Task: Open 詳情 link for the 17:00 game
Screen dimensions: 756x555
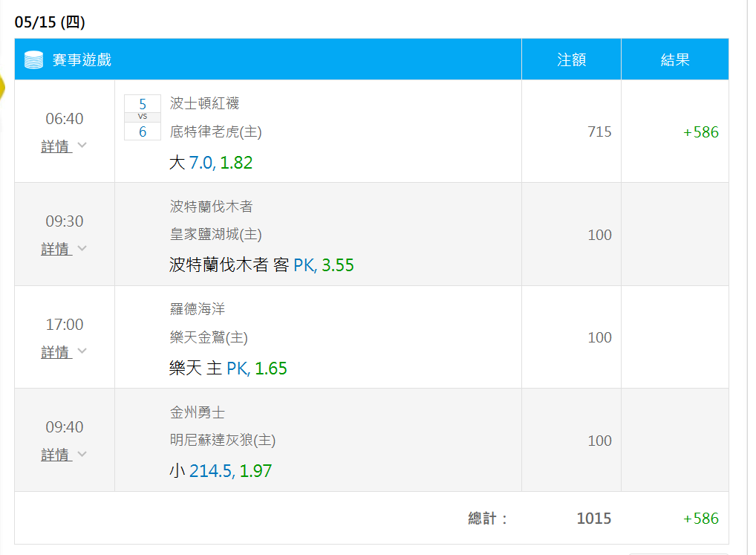Action: click(x=56, y=352)
